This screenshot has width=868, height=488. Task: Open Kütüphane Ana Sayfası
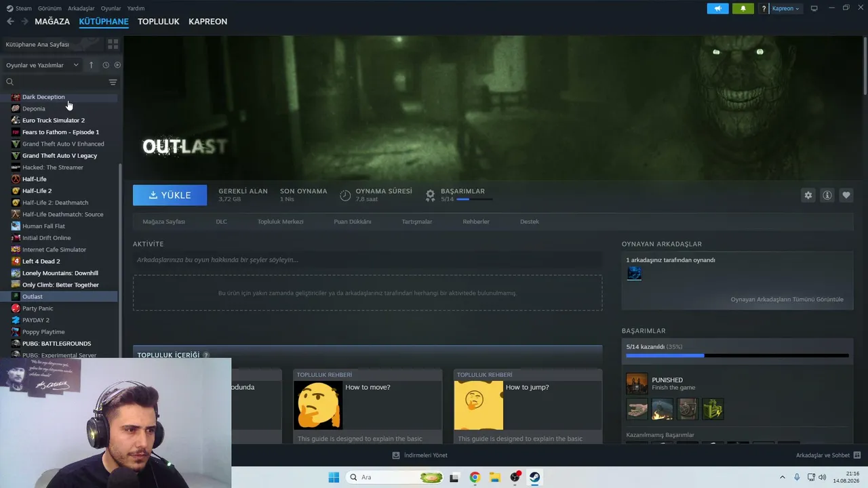coord(37,45)
